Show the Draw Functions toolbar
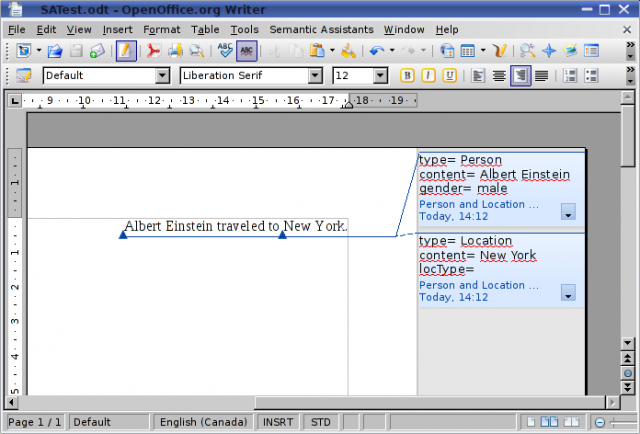 coord(499,51)
